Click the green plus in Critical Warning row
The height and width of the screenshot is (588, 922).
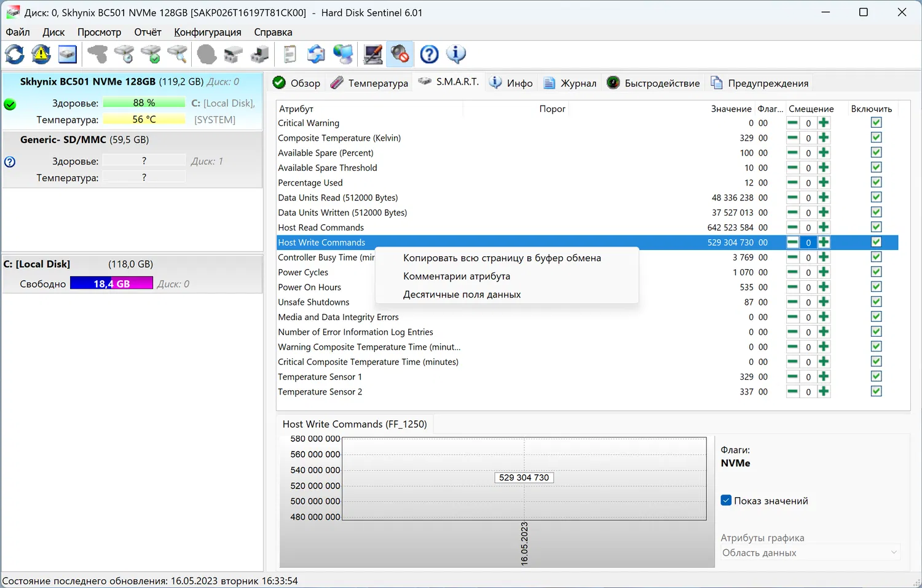(x=824, y=123)
